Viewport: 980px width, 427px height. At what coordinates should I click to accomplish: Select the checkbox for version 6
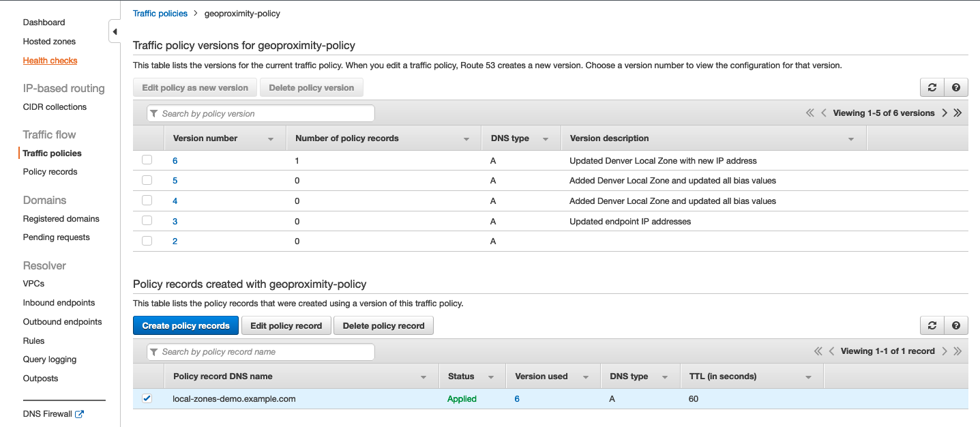147,160
